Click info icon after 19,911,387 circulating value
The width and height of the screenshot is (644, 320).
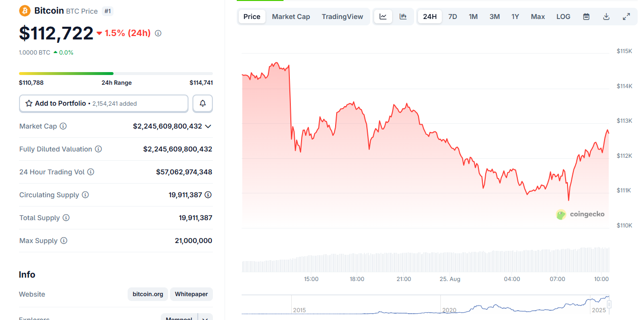[208, 195]
